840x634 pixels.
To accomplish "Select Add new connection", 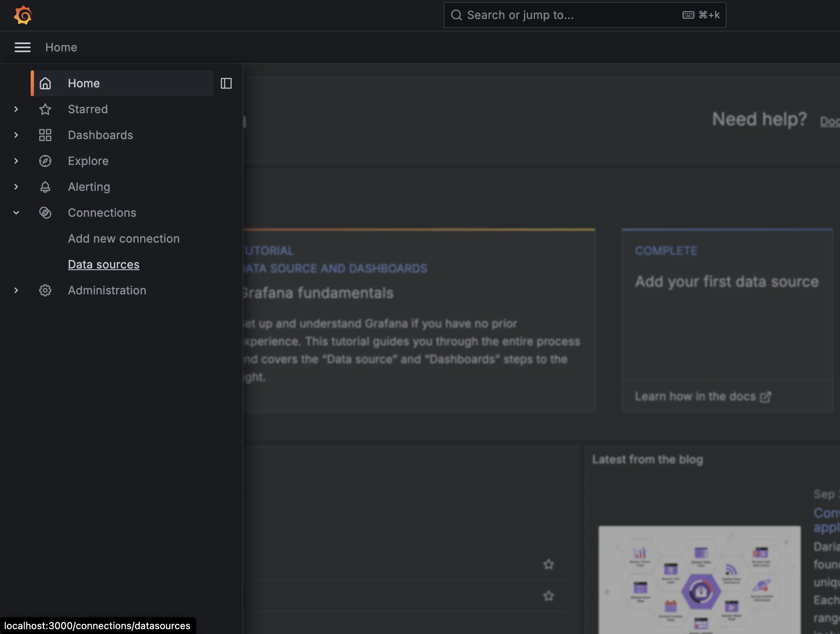I will 124,239.
